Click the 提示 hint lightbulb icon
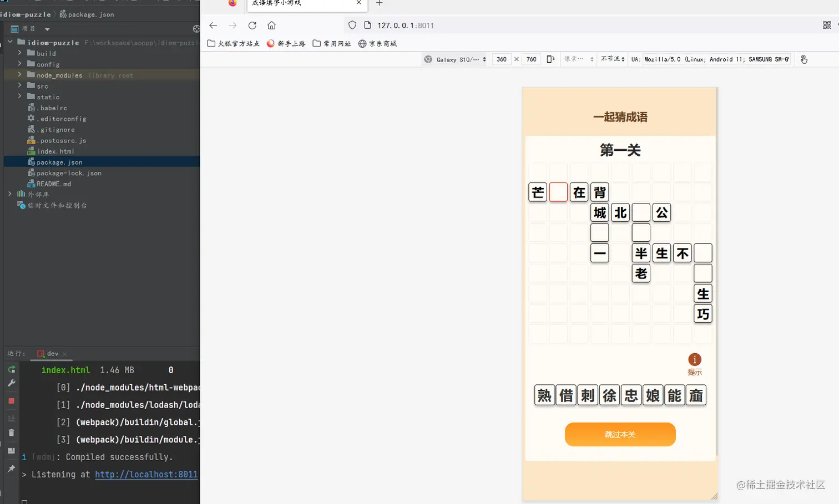Viewport: 839px width, 504px height. pos(695,360)
